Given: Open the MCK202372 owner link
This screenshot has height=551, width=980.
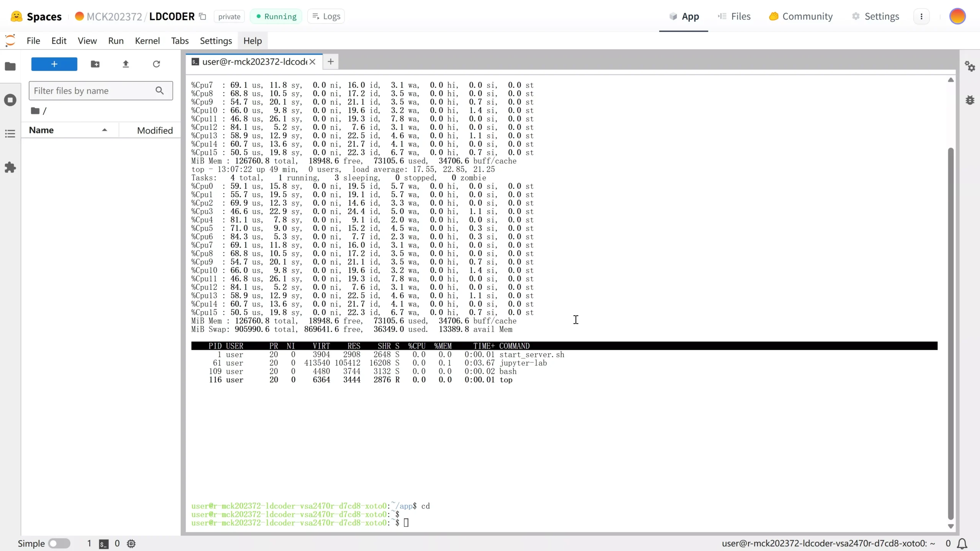Looking at the screenshot, I should (x=114, y=16).
